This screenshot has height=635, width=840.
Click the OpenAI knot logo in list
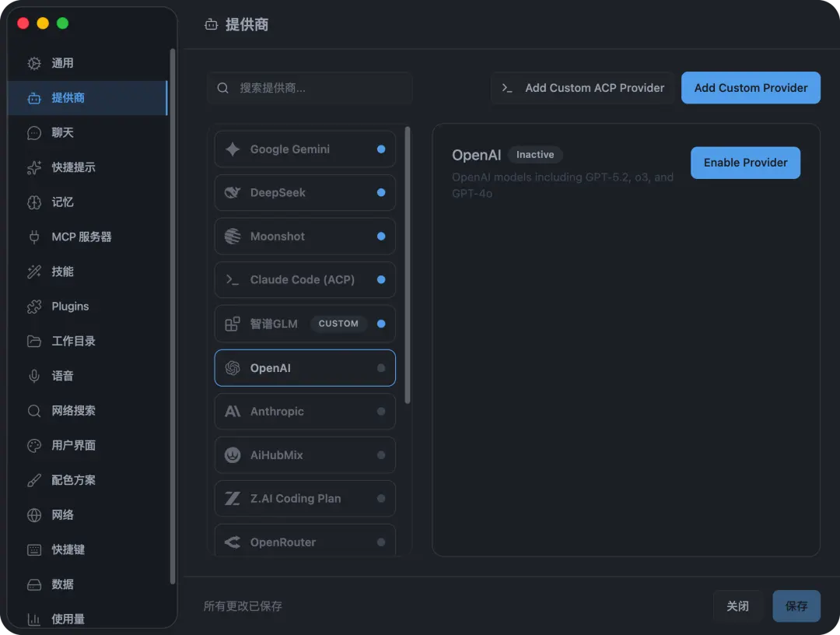(233, 368)
